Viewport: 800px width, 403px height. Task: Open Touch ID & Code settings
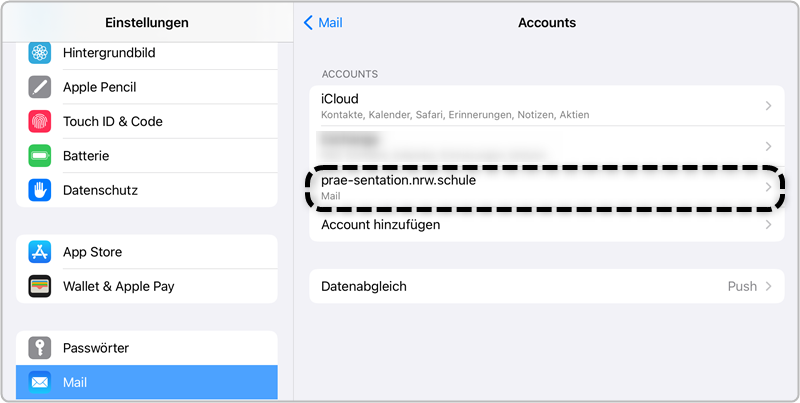[147, 121]
